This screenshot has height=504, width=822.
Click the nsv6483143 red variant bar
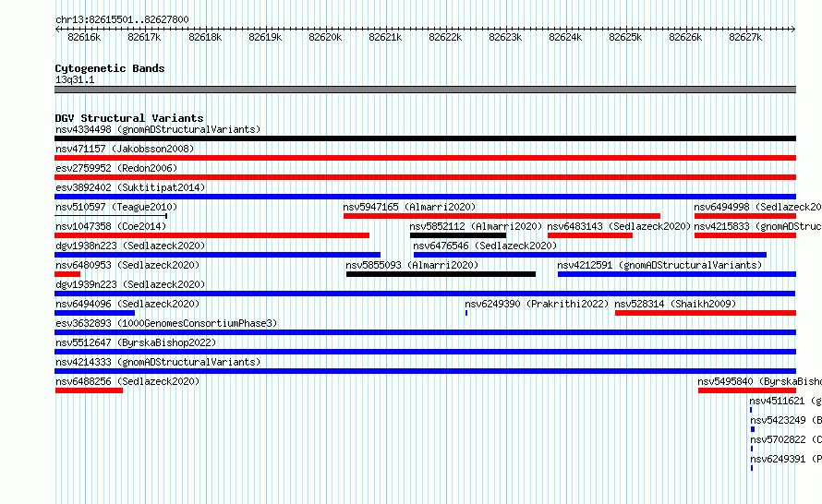click(x=590, y=235)
